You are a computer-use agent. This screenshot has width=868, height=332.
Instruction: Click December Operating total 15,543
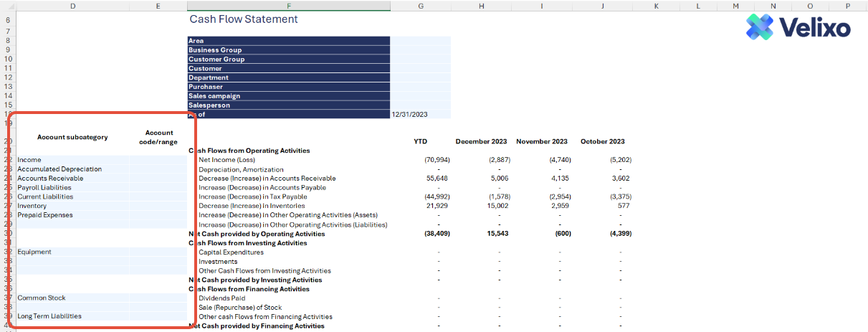tap(497, 234)
